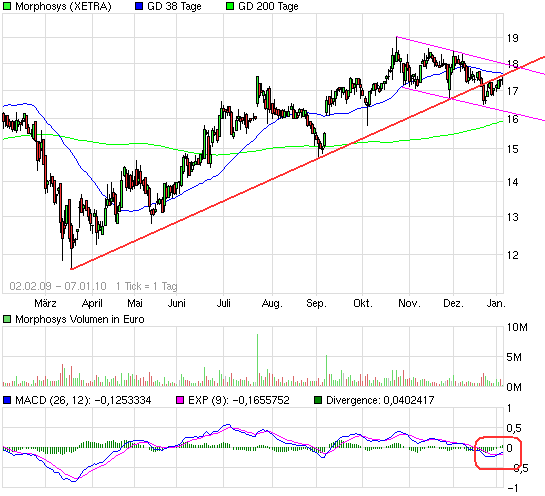The height and width of the screenshot is (496, 545).
Task: Click the price axis value 19
Action: [513, 38]
